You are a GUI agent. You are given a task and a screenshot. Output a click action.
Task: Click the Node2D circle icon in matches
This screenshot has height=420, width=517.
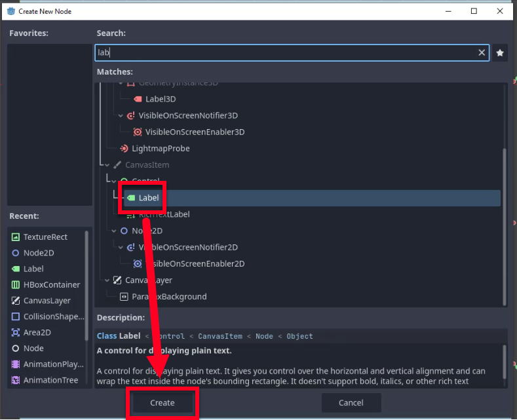click(124, 231)
